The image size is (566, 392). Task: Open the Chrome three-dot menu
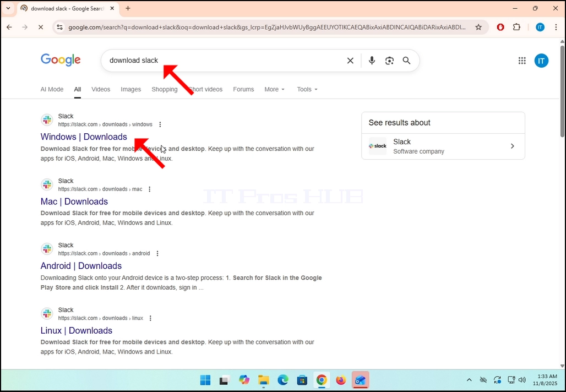[x=556, y=27]
